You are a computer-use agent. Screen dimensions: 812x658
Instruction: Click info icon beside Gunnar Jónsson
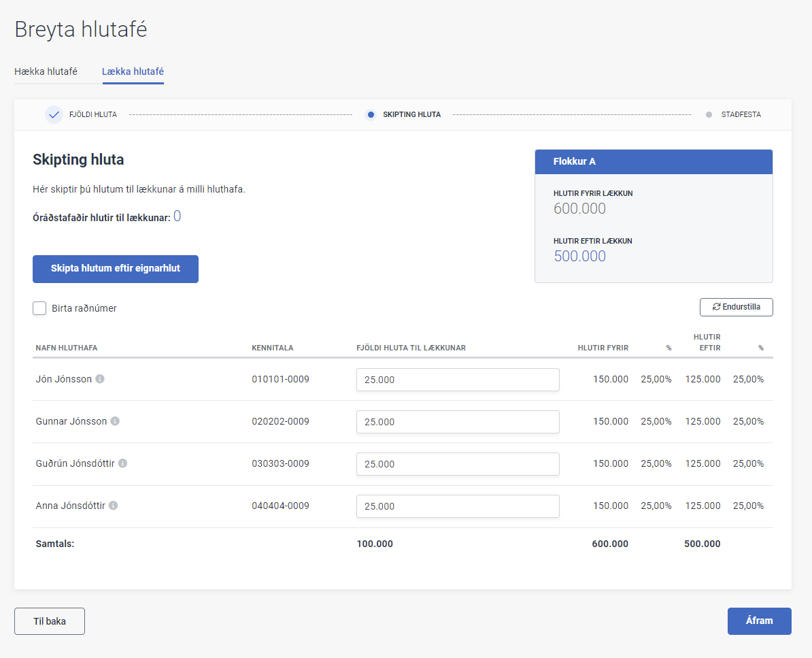115,421
